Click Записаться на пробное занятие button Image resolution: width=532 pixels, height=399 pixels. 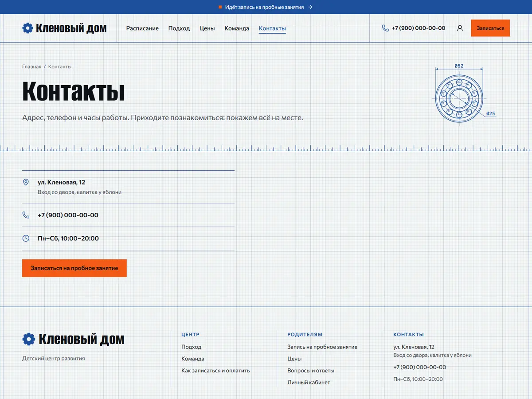click(74, 268)
